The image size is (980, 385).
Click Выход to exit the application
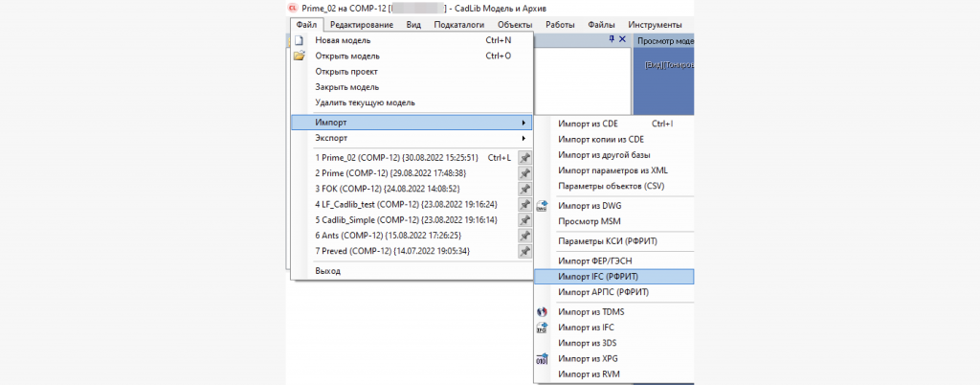coord(327,271)
